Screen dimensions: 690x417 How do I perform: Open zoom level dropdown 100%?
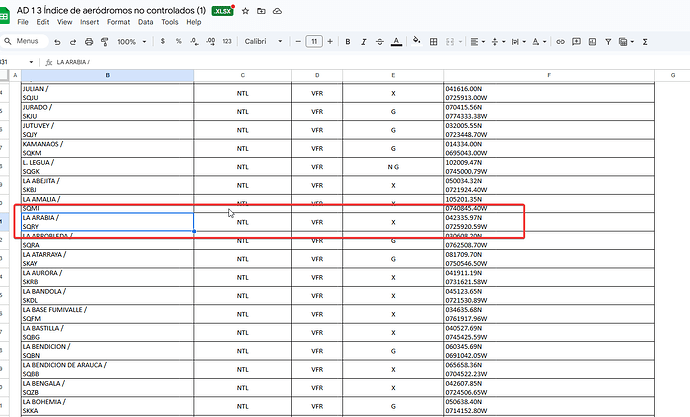tap(131, 42)
